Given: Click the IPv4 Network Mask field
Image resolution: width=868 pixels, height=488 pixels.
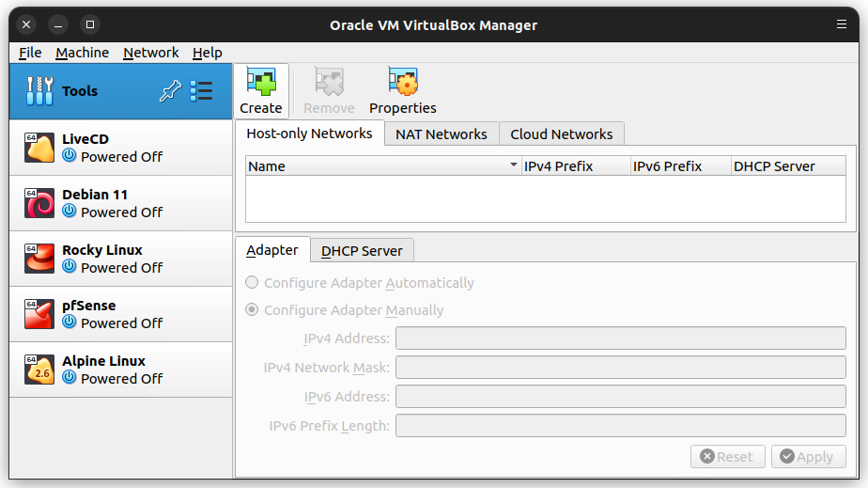Looking at the screenshot, I should [621, 368].
